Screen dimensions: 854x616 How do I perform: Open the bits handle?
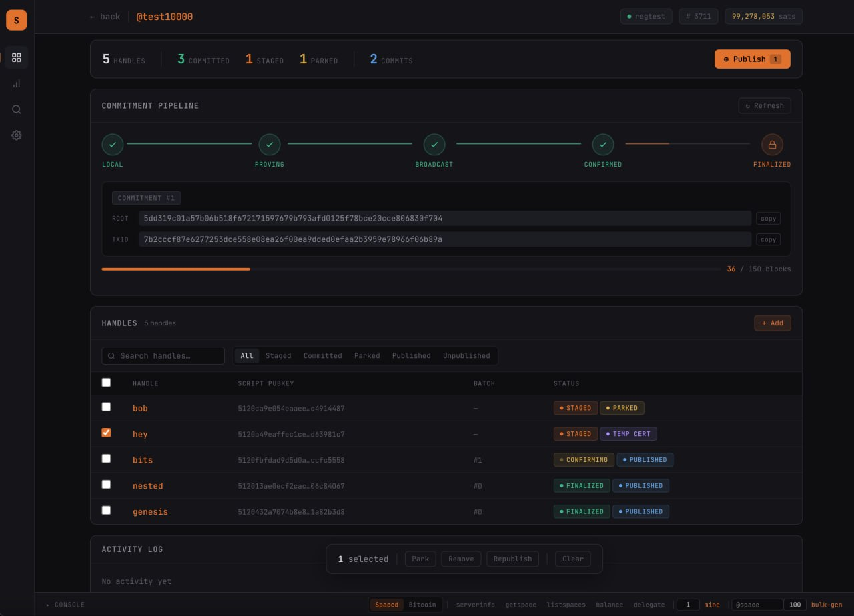pos(143,460)
